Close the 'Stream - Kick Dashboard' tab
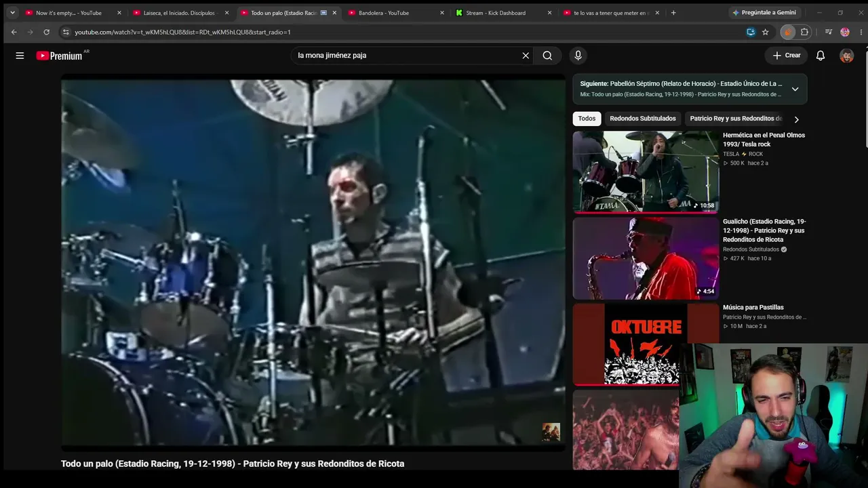Image resolution: width=868 pixels, height=488 pixels. [x=550, y=13]
